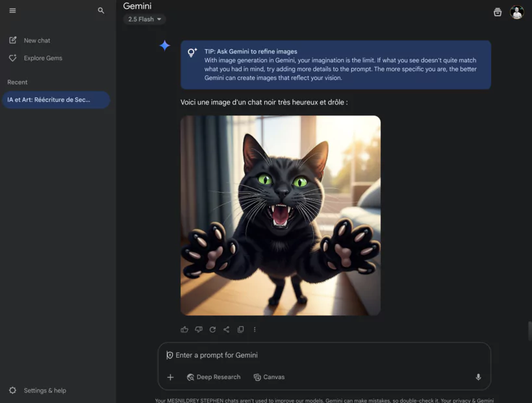Open more options three-dot menu
This screenshot has height=403, width=532.
click(255, 330)
